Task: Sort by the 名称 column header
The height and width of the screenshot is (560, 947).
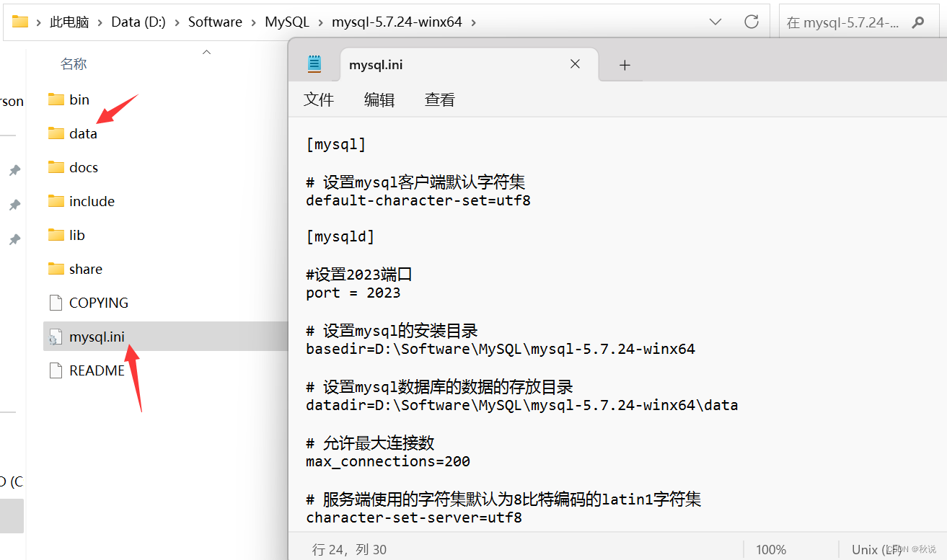Action: (x=74, y=64)
